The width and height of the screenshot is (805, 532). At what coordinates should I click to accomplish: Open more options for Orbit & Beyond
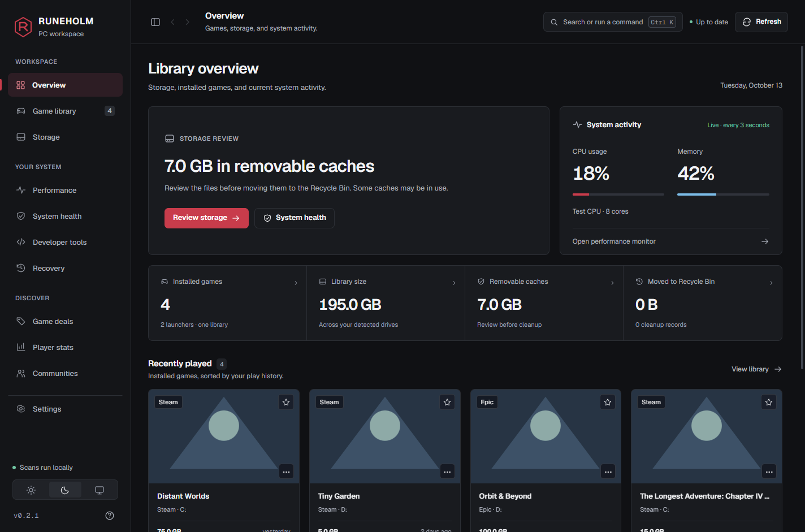click(608, 472)
